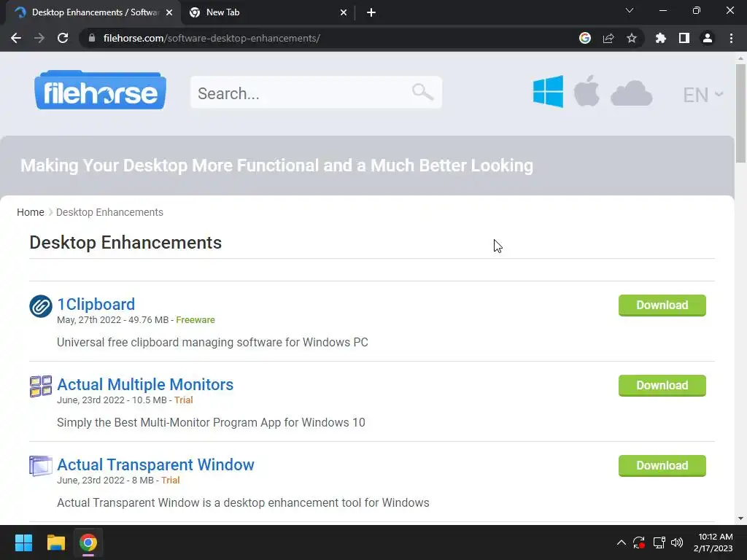Click the banner headline text

coord(276,166)
